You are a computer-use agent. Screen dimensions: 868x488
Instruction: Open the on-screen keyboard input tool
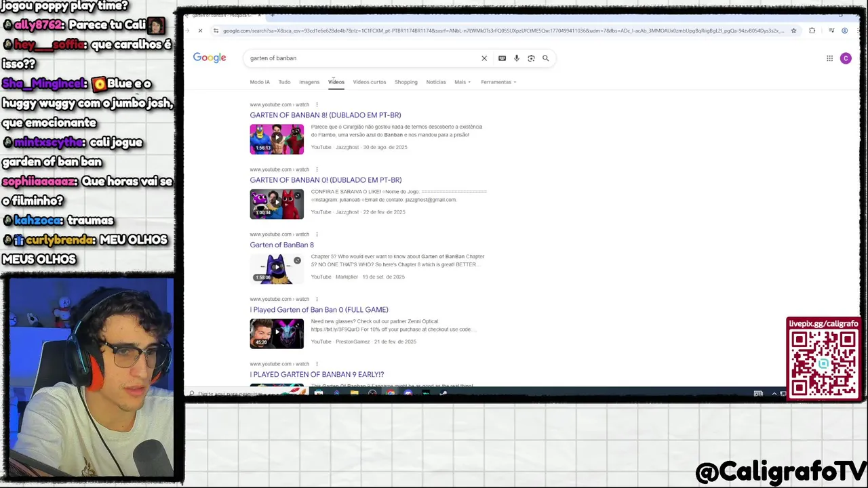click(502, 58)
